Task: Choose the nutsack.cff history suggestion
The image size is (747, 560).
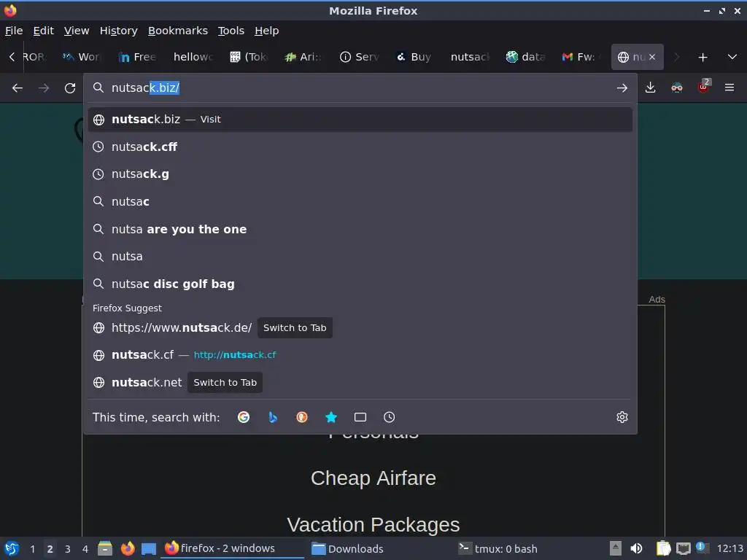Action: (x=360, y=147)
